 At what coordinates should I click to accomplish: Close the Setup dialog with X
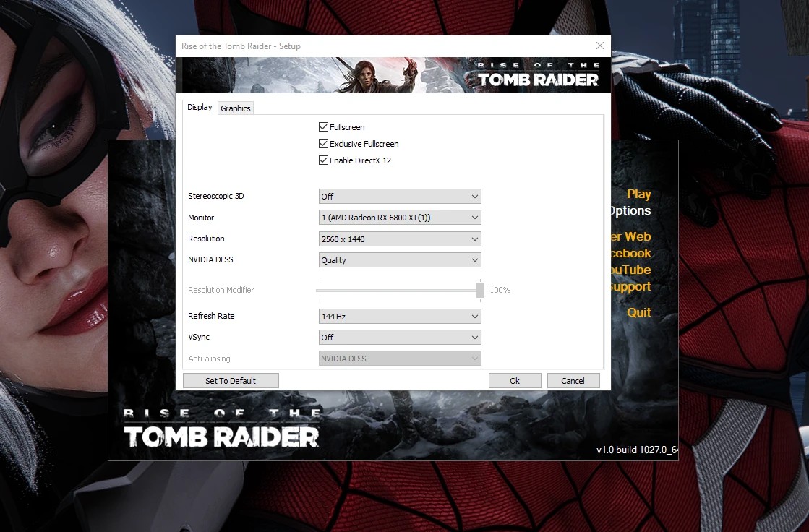(x=599, y=46)
